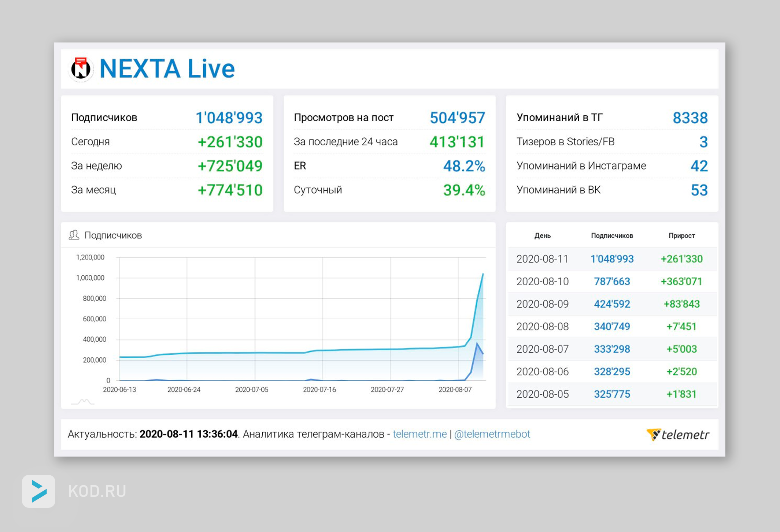
Task: Click subscriber count 340'749 in table
Action: coord(612,326)
